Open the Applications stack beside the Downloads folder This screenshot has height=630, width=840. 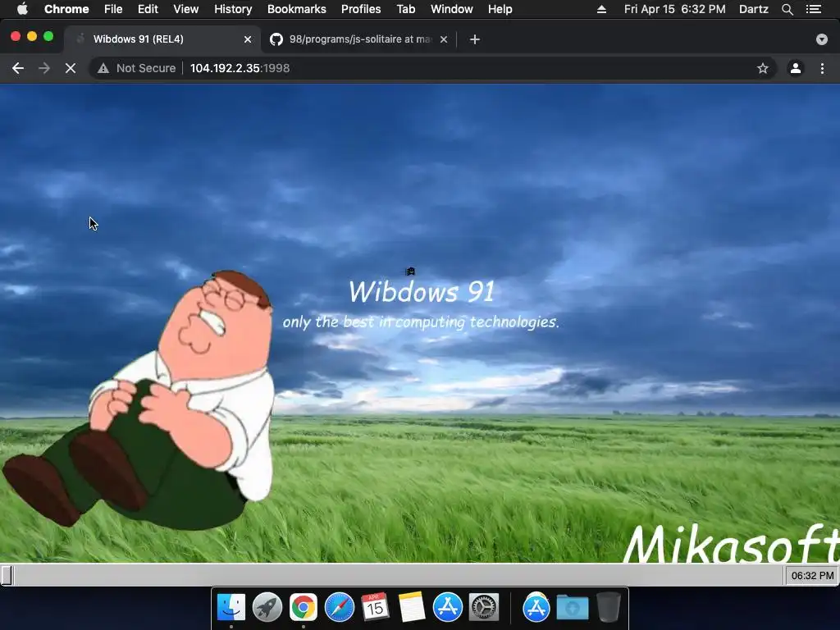536,607
